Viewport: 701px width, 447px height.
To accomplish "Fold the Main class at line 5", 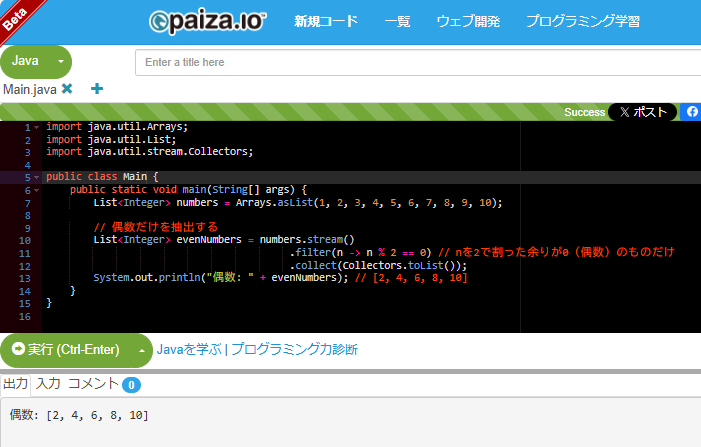I will tap(37, 177).
